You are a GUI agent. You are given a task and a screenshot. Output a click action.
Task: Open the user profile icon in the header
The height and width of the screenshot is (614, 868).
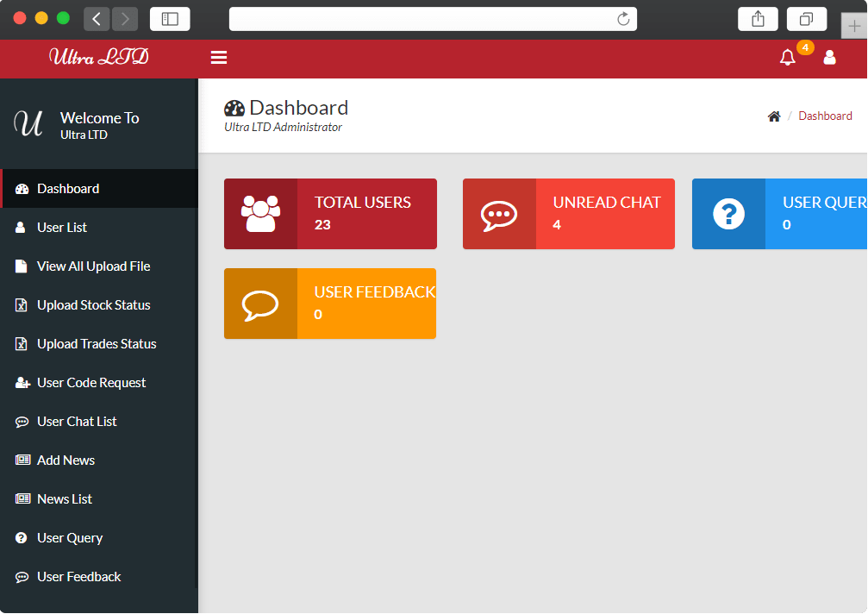(829, 58)
